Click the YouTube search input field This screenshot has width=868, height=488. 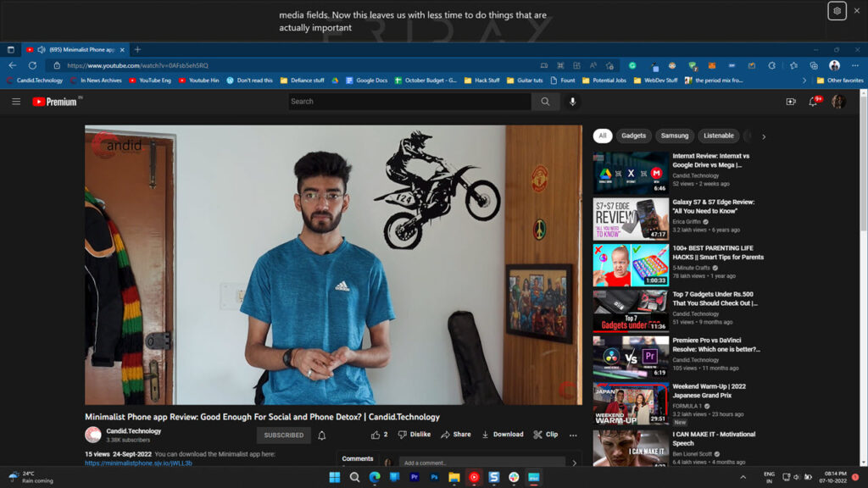(409, 102)
